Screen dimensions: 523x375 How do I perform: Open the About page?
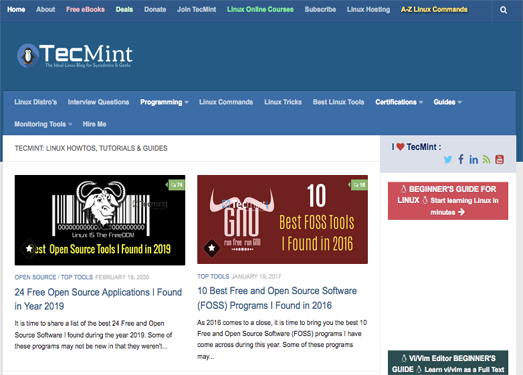point(45,10)
